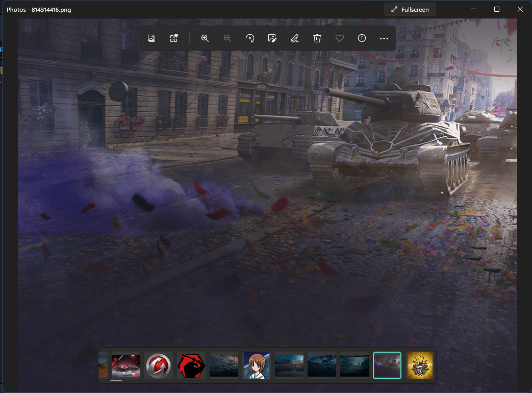Image resolution: width=532 pixels, height=393 pixels.
Task: Select the highlighted current photo thumbnail
Action: tap(387, 365)
